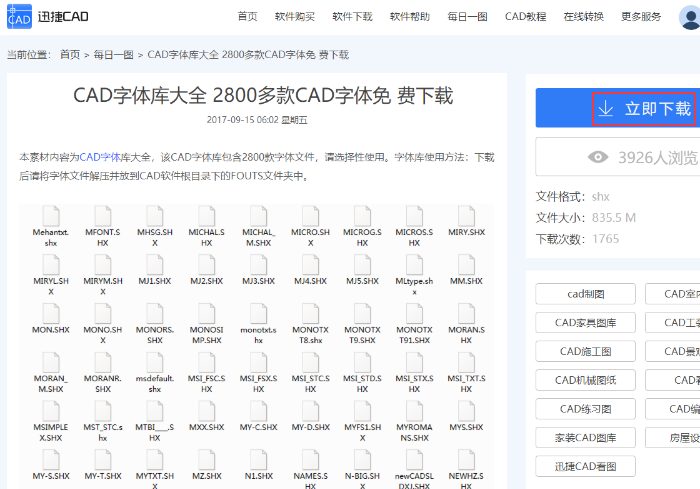This screenshot has height=489, width=700.
Task: Click the 3926人浏览 view count box
Action: tap(618, 157)
